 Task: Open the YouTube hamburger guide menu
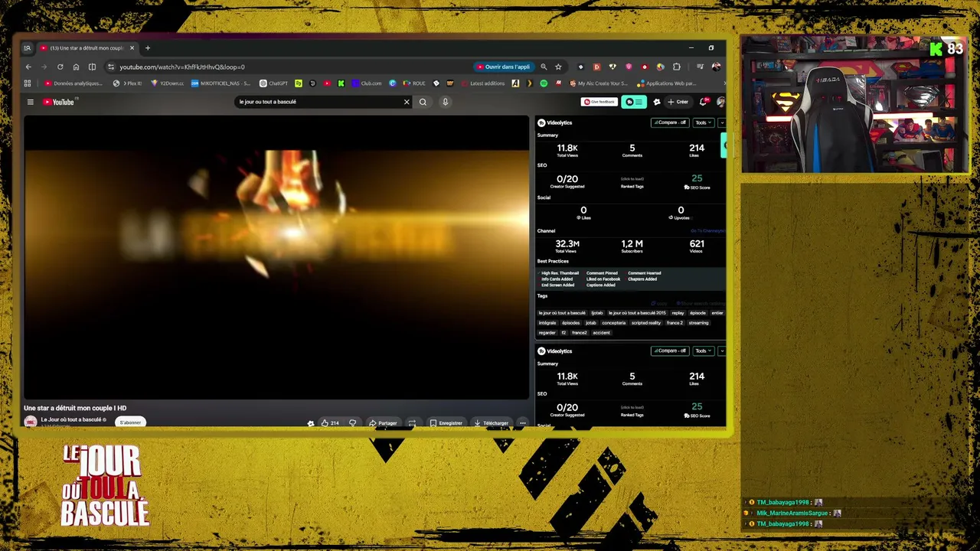point(31,102)
